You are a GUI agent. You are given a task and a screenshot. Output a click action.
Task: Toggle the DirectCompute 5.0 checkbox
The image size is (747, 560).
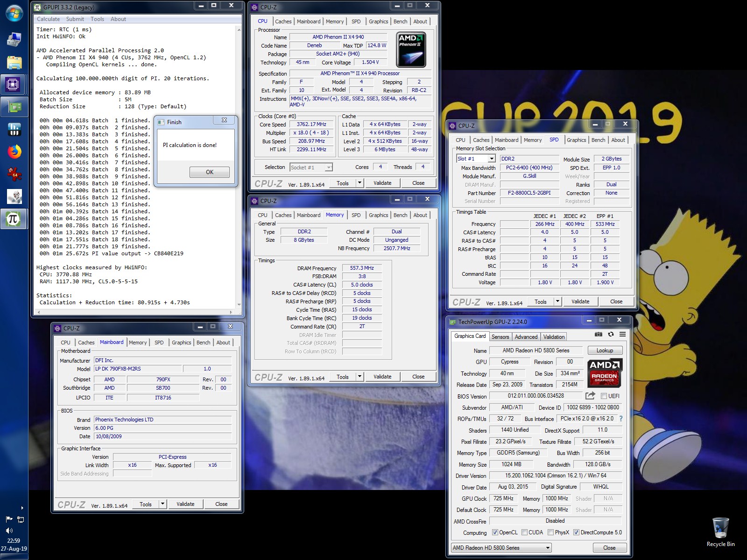tap(576, 532)
